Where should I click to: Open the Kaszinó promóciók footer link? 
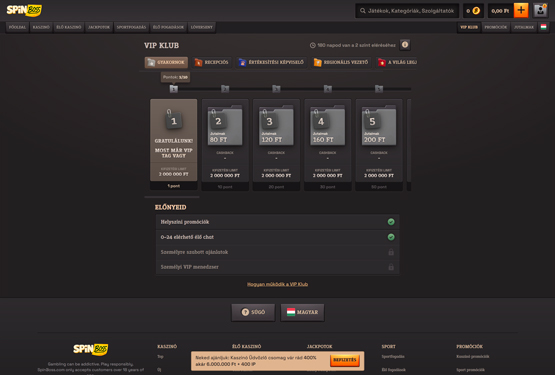tap(473, 357)
